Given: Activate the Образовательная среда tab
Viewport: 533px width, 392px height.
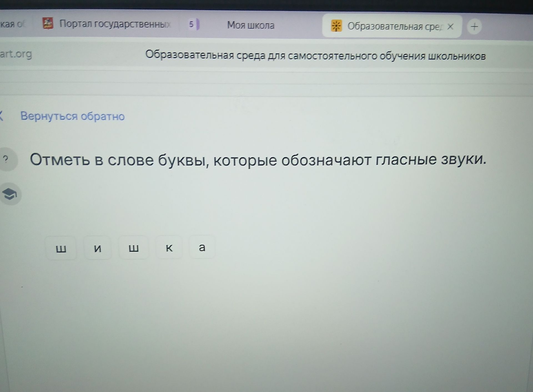Looking at the screenshot, I should [391, 26].
